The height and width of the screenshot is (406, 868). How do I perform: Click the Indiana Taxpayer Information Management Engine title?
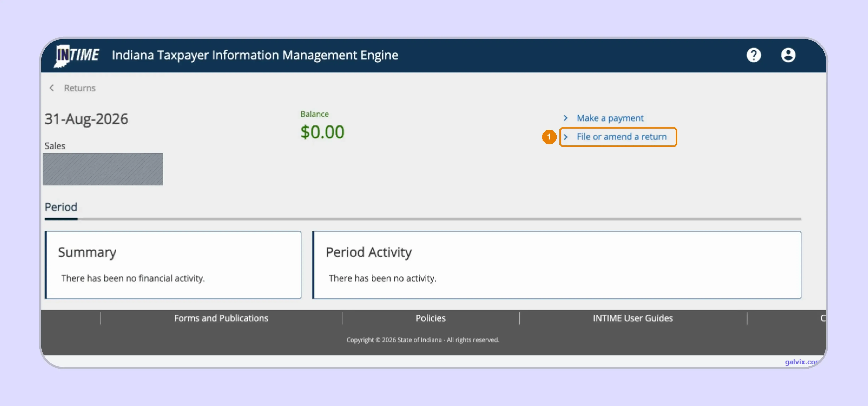pyautogui.click(x=255, y=55)
